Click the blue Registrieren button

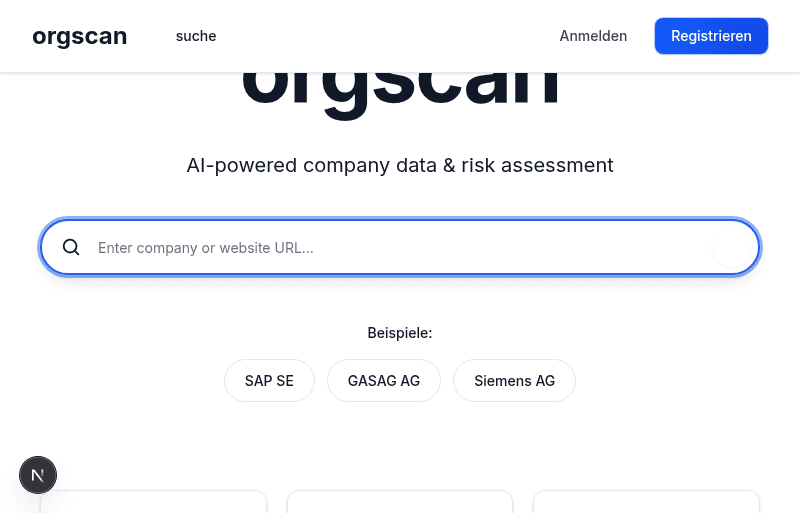[x=711, y=36]
